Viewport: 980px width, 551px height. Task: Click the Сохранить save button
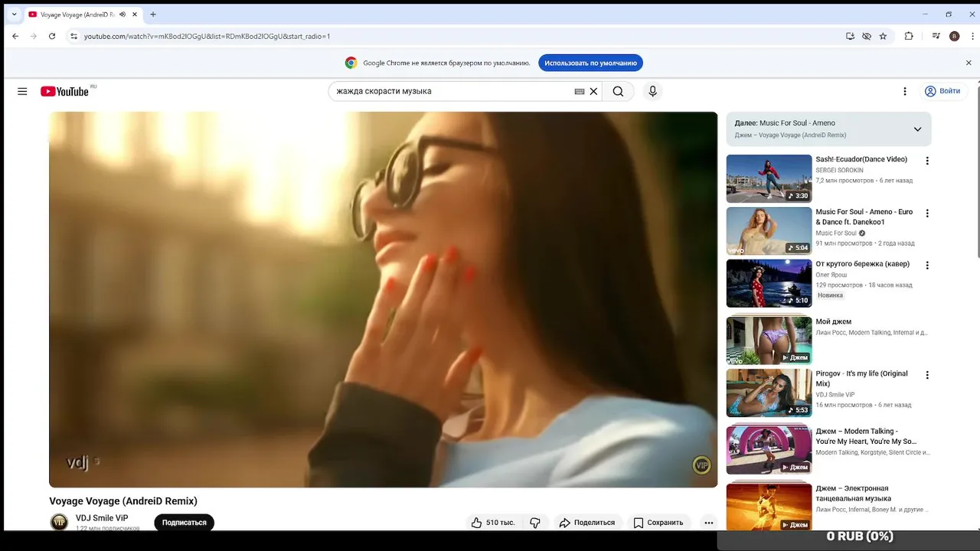[x=658, y=523]
